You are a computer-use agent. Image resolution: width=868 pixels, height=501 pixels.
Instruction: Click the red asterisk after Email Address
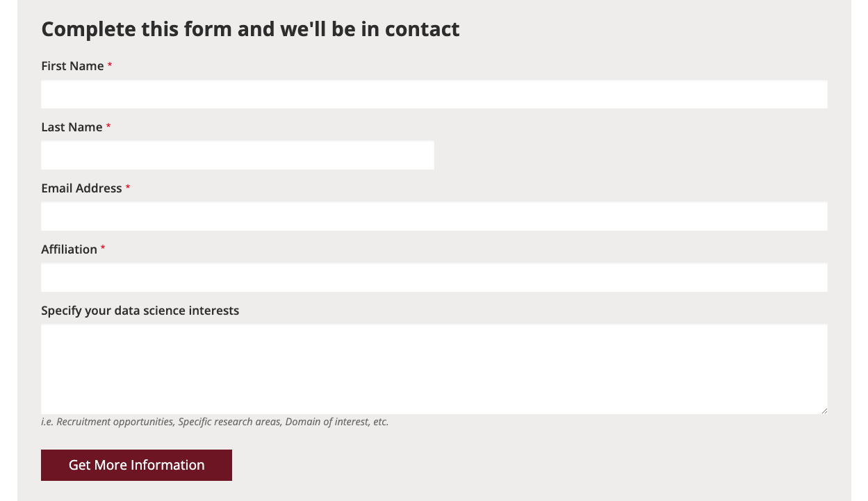click(128, 188)
